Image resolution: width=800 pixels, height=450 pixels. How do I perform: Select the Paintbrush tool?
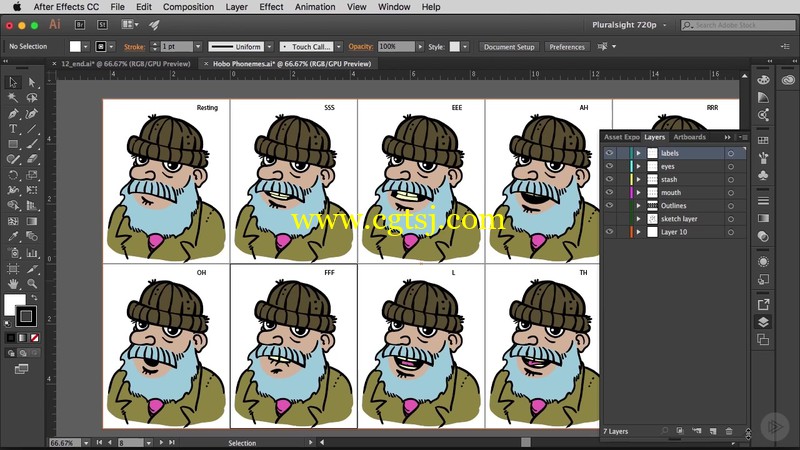click(32, 144)
